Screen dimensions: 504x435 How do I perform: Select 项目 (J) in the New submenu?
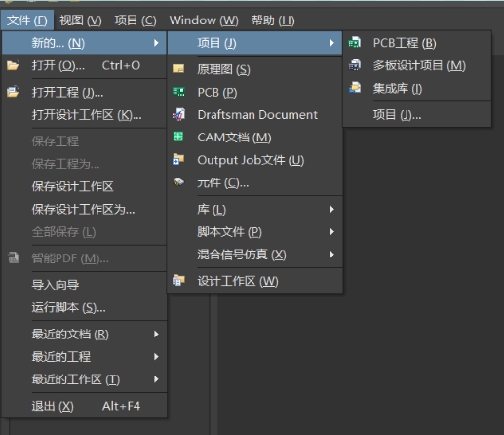point(254,43)
